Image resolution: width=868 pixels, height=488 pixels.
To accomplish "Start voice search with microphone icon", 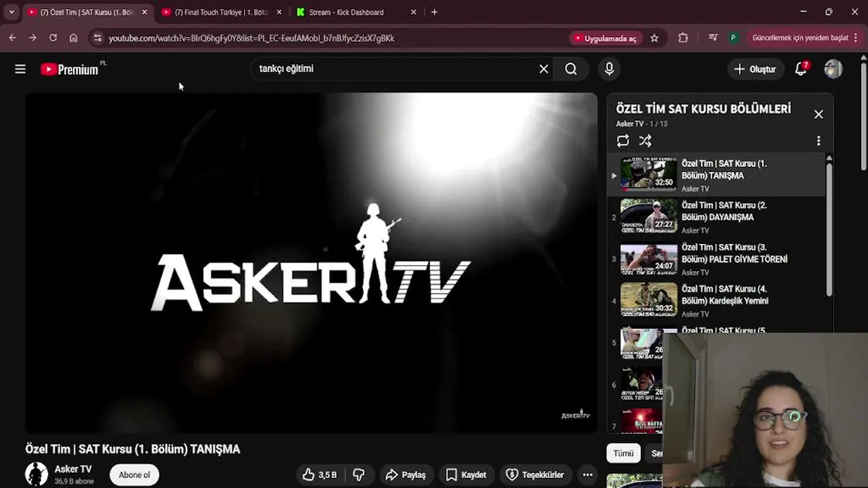I will coord(609,68).
